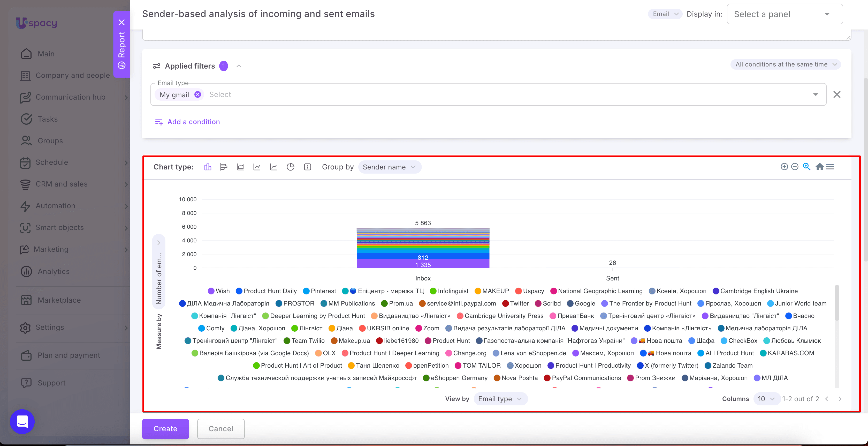The height and width of the screenshot is (446, 868).
Task: Open the Email type filter dropdown arrow
Action: 816,94
